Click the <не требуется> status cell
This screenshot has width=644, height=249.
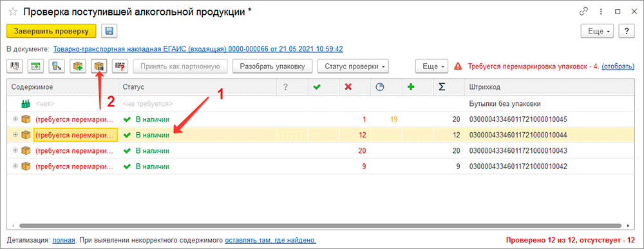tap(198, 104)
